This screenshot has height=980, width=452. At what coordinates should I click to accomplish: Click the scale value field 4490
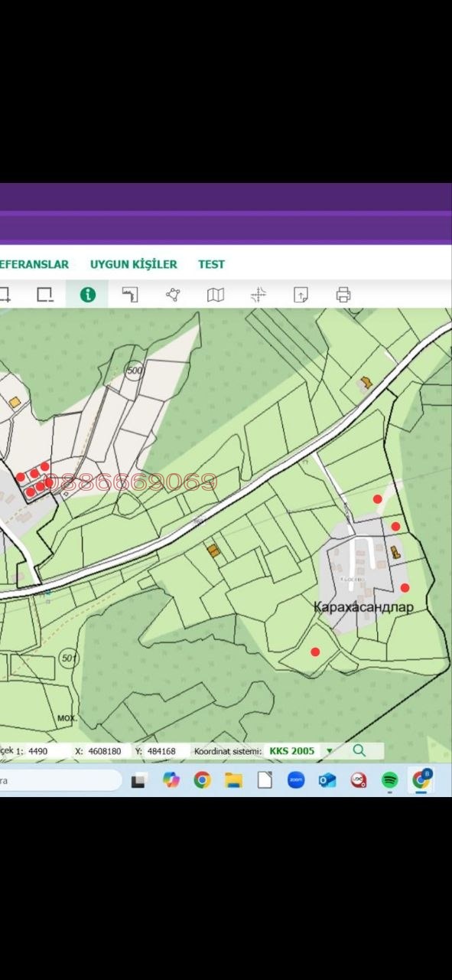click(38, 752)
